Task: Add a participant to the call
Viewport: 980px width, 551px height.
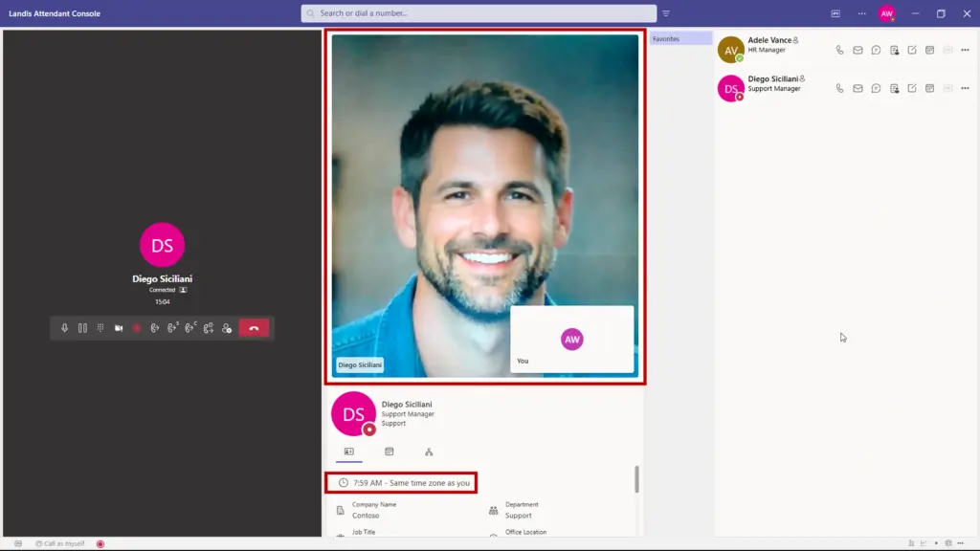Action: point(227,328)
